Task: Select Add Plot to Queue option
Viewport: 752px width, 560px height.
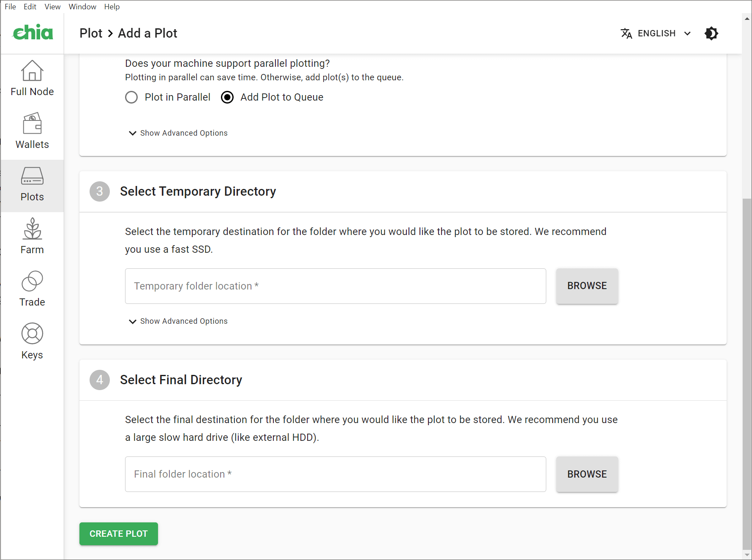Action: pos(227,97)
